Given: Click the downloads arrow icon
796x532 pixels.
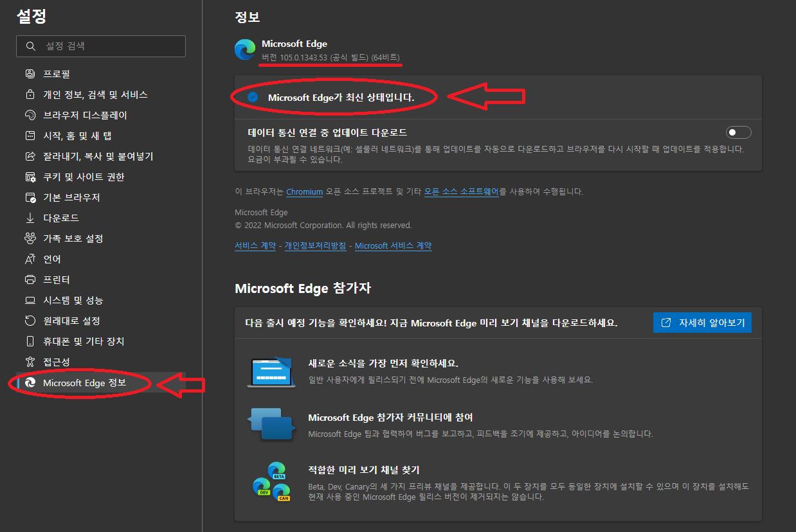Looking at the screenshot, I should click(30, 218).
